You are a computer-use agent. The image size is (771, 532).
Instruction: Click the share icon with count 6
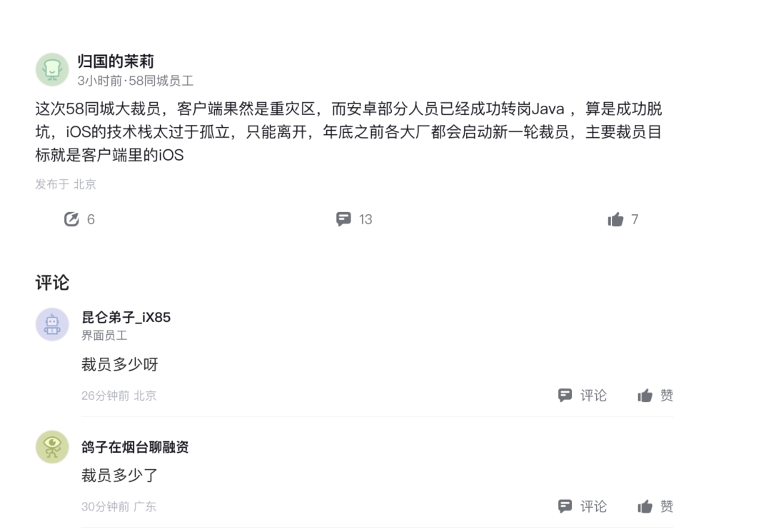tap(72, 219)
